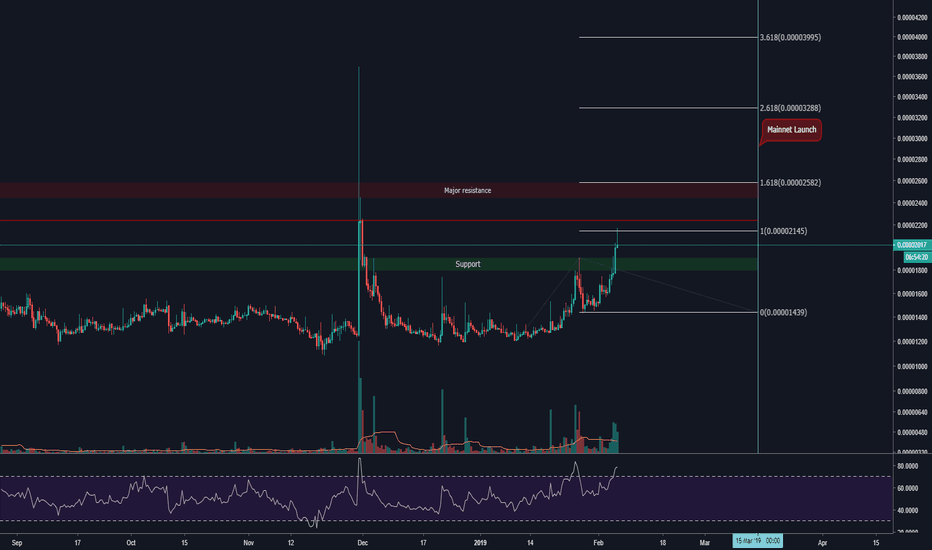Select the Major resistance zone label
This screenshot has height=550, width=932.
click(x=467, y=191)
